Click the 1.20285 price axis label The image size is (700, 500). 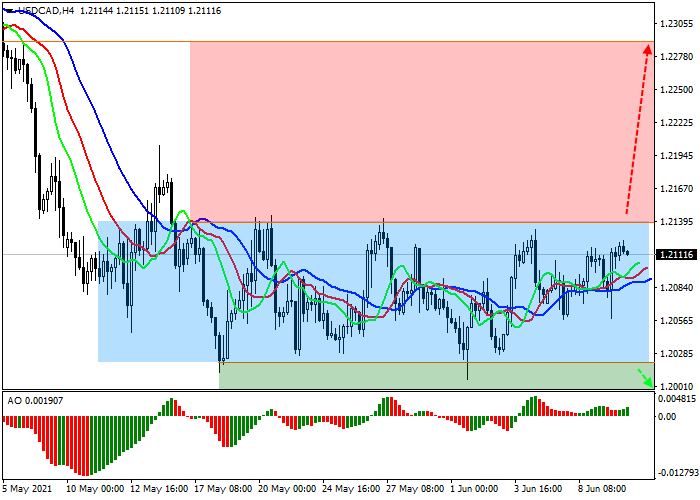(x=677, y=354)
